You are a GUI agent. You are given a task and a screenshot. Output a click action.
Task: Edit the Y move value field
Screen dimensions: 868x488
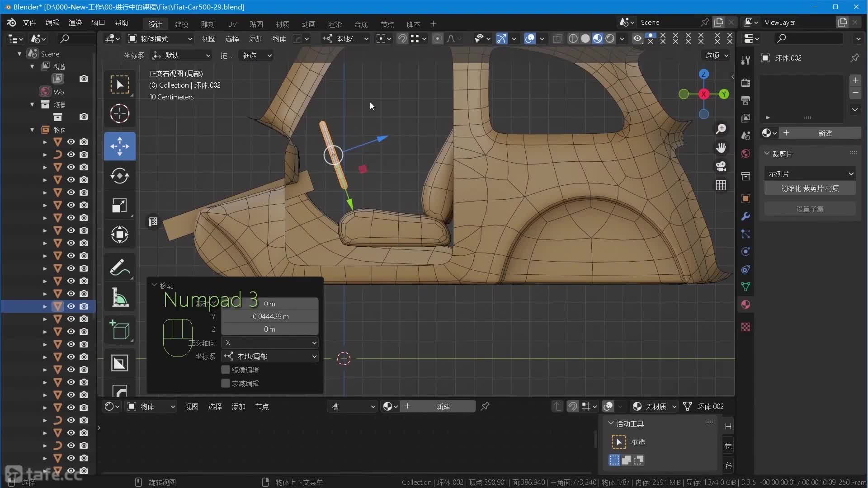270,316
